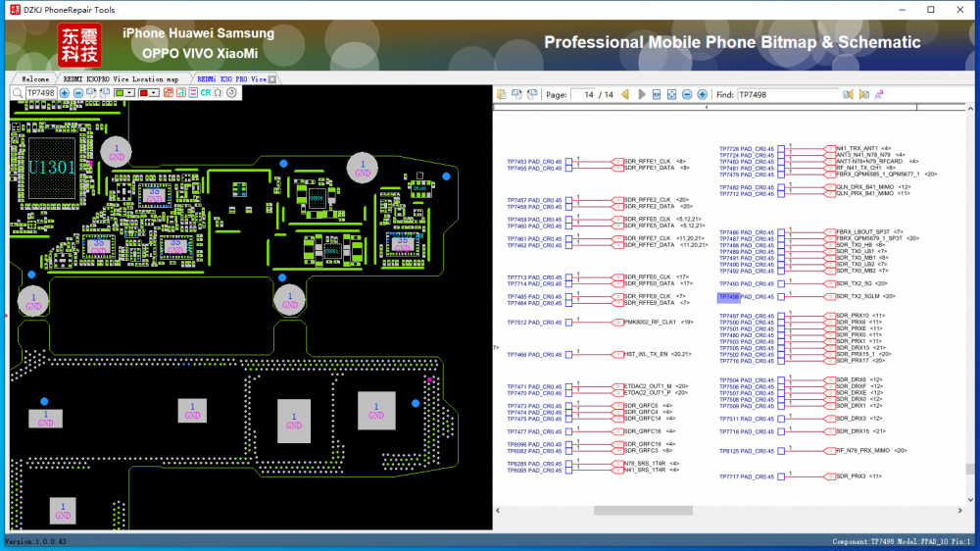Zoom in the schematic PDF view
This screenshot has height=551, width=980.
(x=702, y=94)
